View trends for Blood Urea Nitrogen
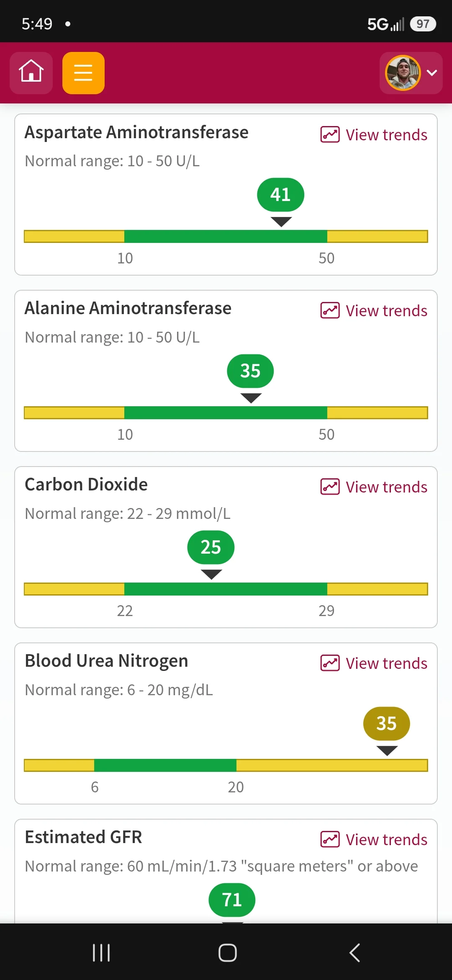This screenshot has width=452, height=980. 374,663
